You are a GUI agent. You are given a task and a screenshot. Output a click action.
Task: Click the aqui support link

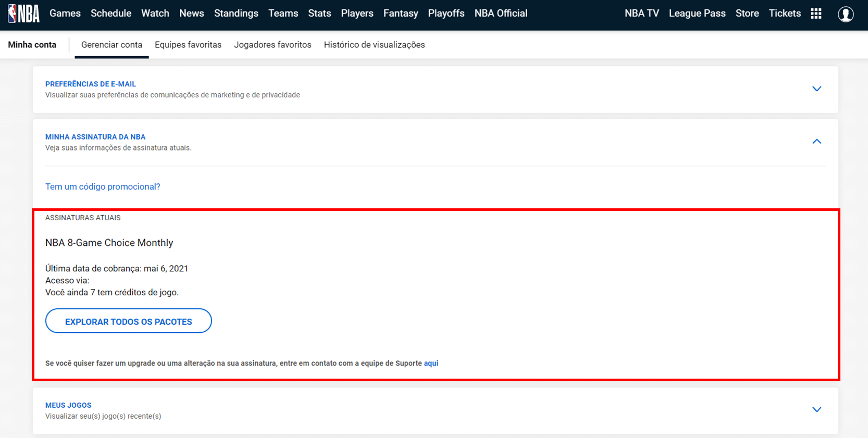(x=431, y=364)
